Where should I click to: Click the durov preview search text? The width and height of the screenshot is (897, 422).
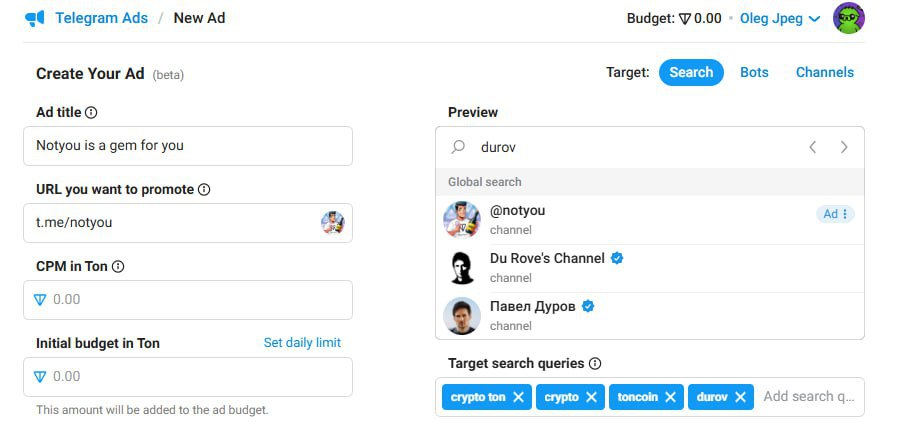(498, 148)
